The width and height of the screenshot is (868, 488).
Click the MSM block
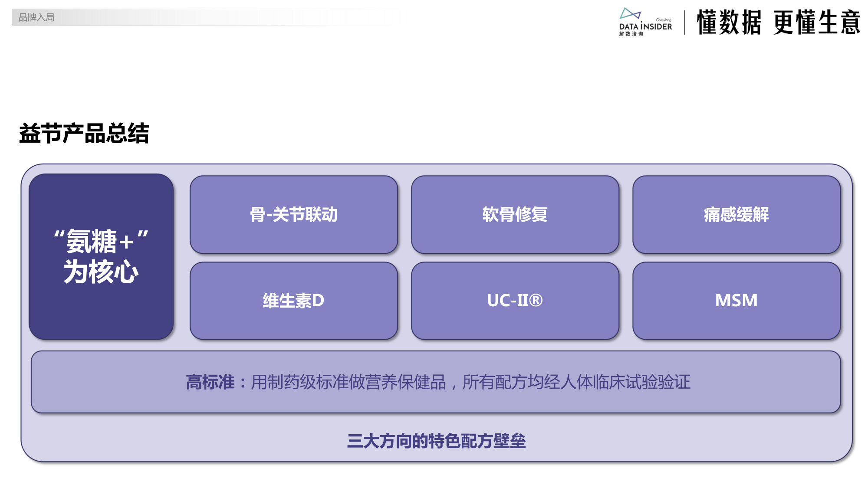click(x=737, y=300)
